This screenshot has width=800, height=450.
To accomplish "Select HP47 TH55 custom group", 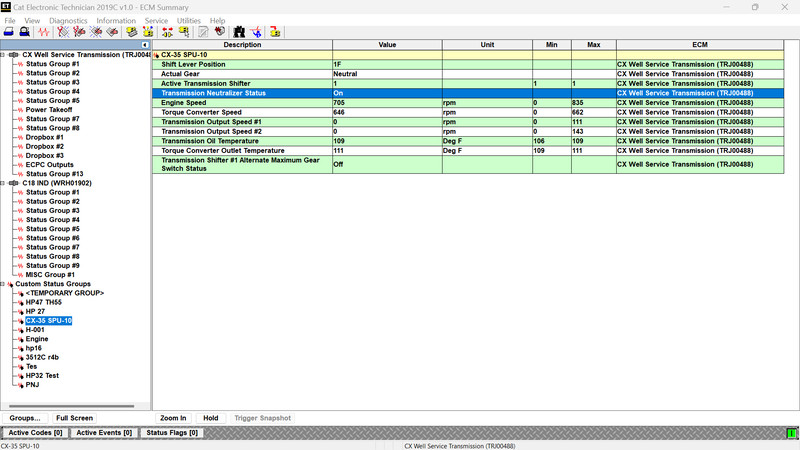I will pyautogui.click(x=44, y=303).
